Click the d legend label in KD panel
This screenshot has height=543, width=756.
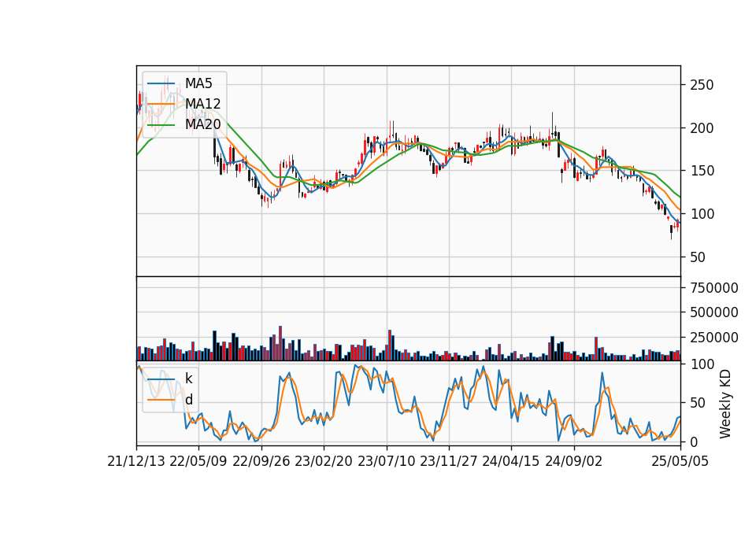coord(189,400)
